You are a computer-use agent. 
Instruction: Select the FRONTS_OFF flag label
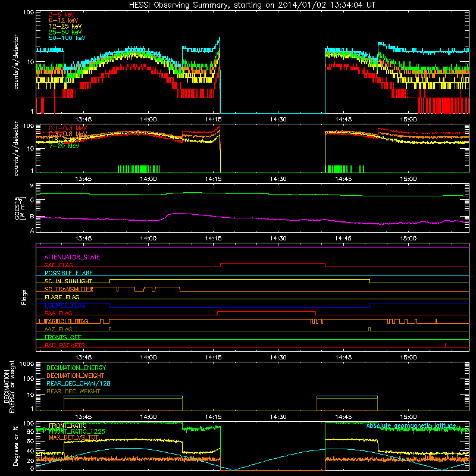(63, 337)
